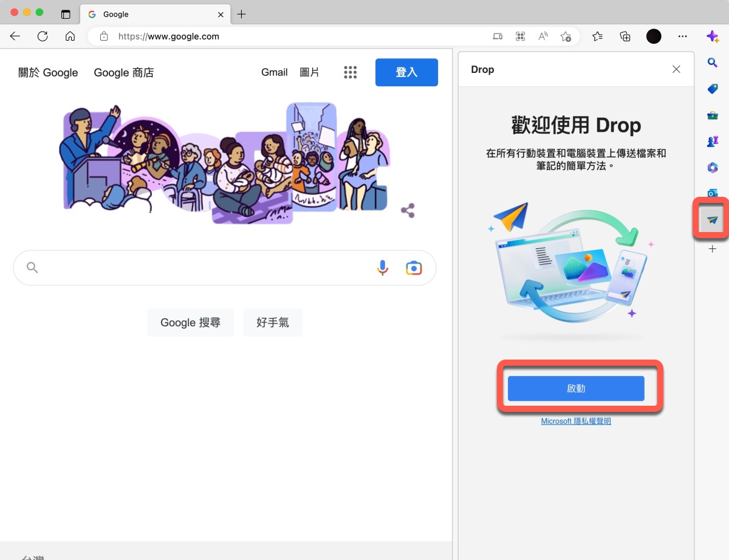Open the sidebar Search icon

[713, 63]
